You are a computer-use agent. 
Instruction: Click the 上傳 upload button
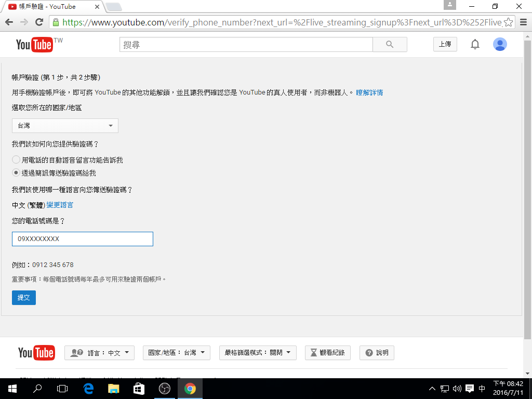point(445,45)
